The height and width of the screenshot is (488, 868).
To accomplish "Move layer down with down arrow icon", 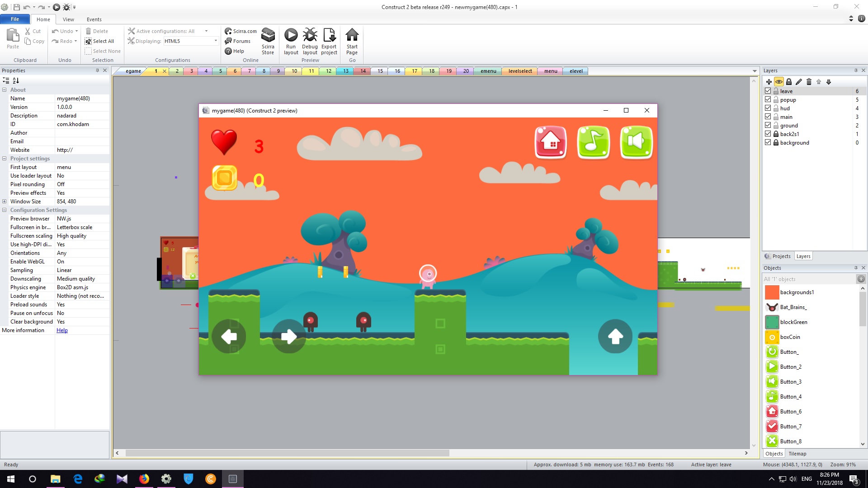I will pos(829,82).
